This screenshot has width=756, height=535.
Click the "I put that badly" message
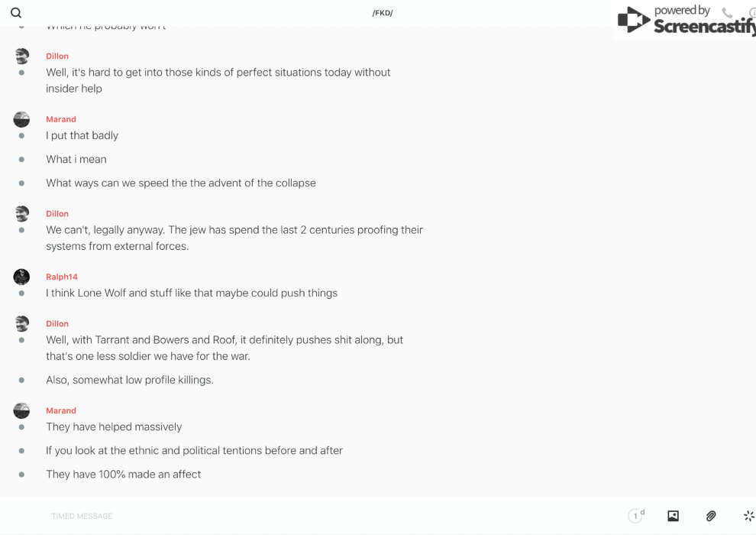coord(82,135)
